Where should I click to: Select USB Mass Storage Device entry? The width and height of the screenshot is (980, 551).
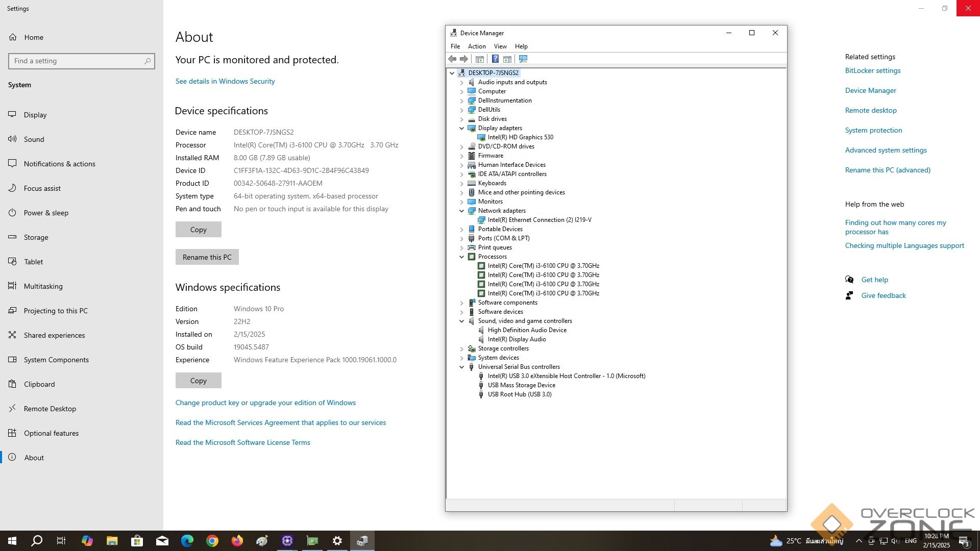click(x=521, y=385)
